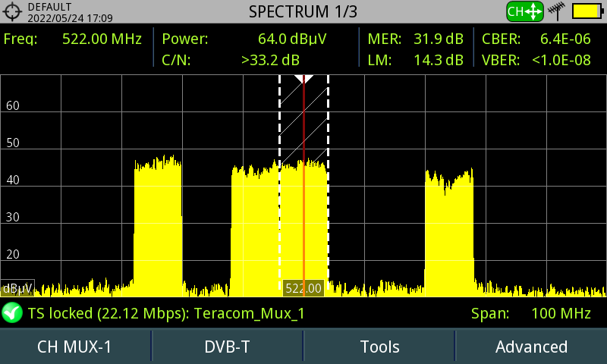Open the CH MUX-1 menu

tap(74, 347)
